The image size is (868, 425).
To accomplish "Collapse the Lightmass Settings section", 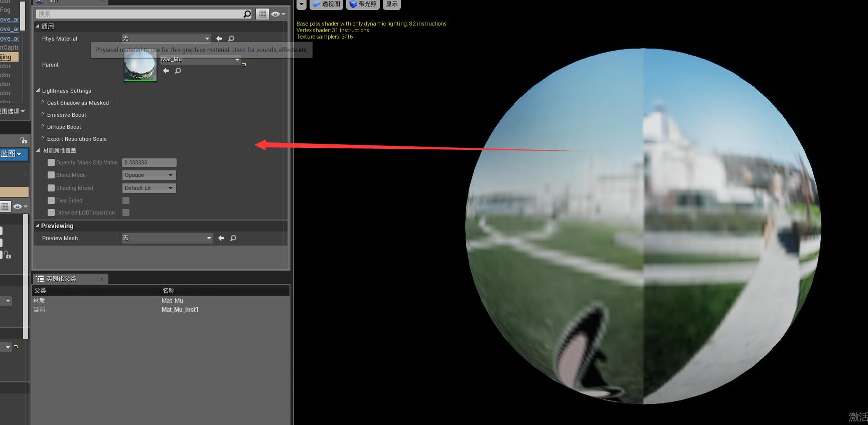I will pyautogui.click(x=38, y=91).
